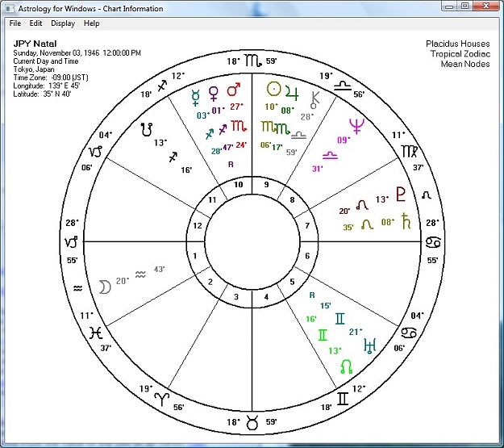The width and height of the screenshot is (504, 448).
Task: Click house number 7
Action: tap(307, 225)
